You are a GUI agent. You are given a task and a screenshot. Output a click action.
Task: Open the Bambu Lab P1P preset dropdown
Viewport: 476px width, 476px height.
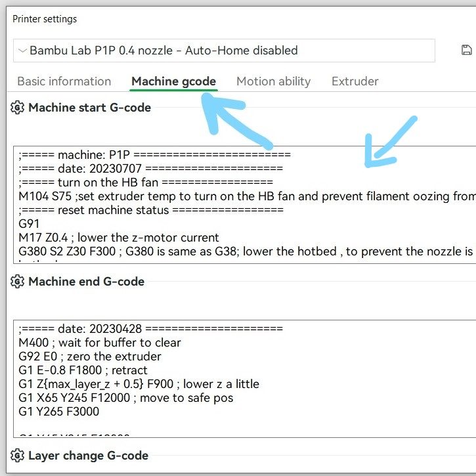pyautogui.click(x=224, y=51)
